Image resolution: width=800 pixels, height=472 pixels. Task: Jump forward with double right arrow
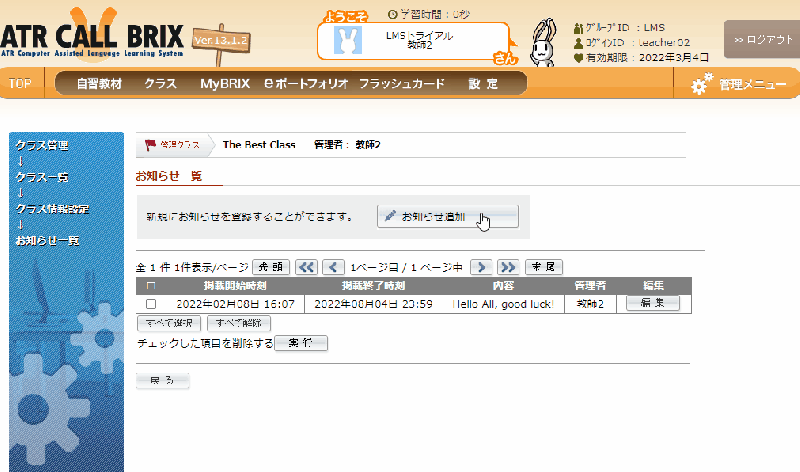tap(508, 267)
